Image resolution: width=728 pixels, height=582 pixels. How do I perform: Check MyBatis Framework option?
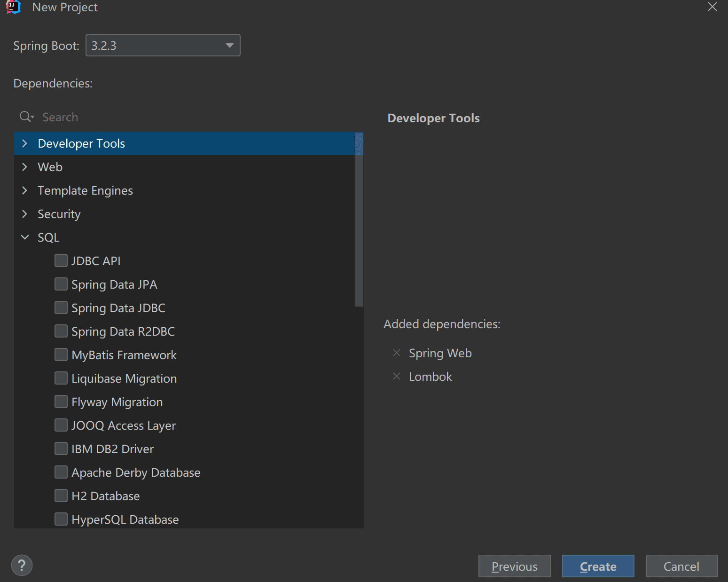click(x=61, y=354)
